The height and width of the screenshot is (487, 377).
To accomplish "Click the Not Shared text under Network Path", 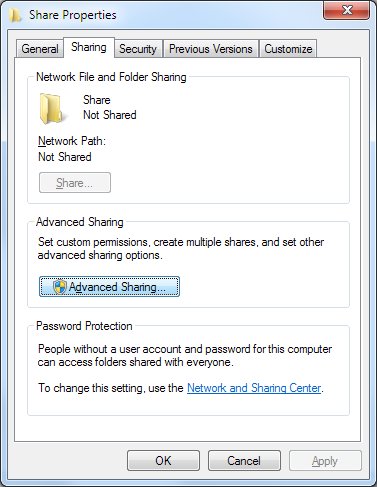I will [x=65, y=157].
